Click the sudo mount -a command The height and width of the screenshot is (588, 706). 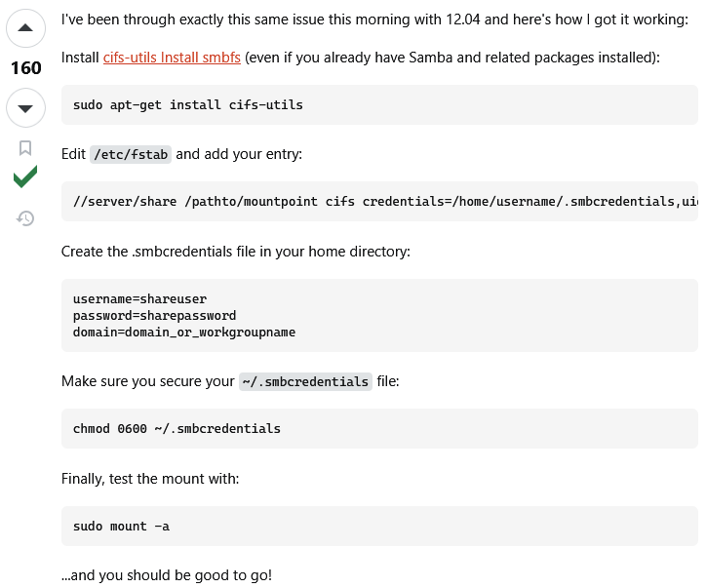[121, 527]
